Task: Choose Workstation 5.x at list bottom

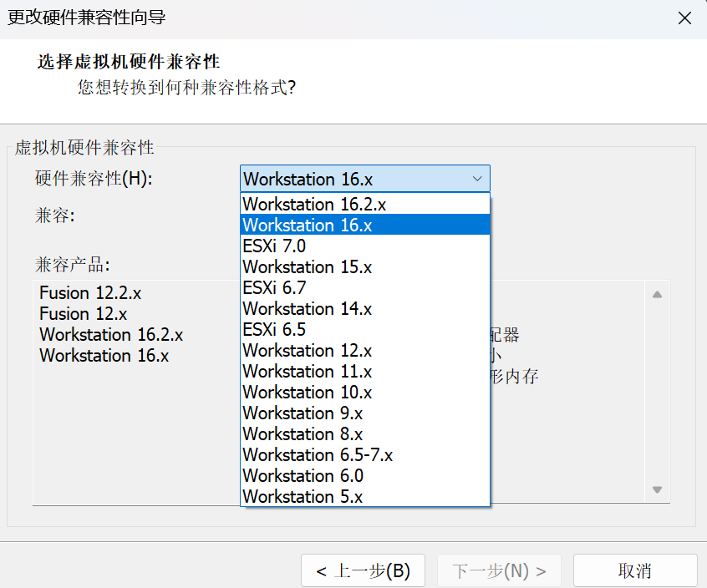Action: (364, 496)
